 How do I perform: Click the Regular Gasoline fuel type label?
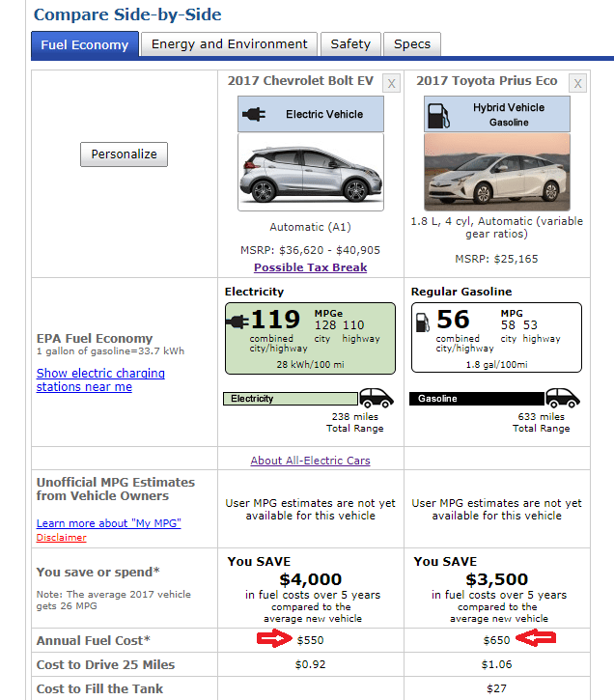[x=461, y=292]
